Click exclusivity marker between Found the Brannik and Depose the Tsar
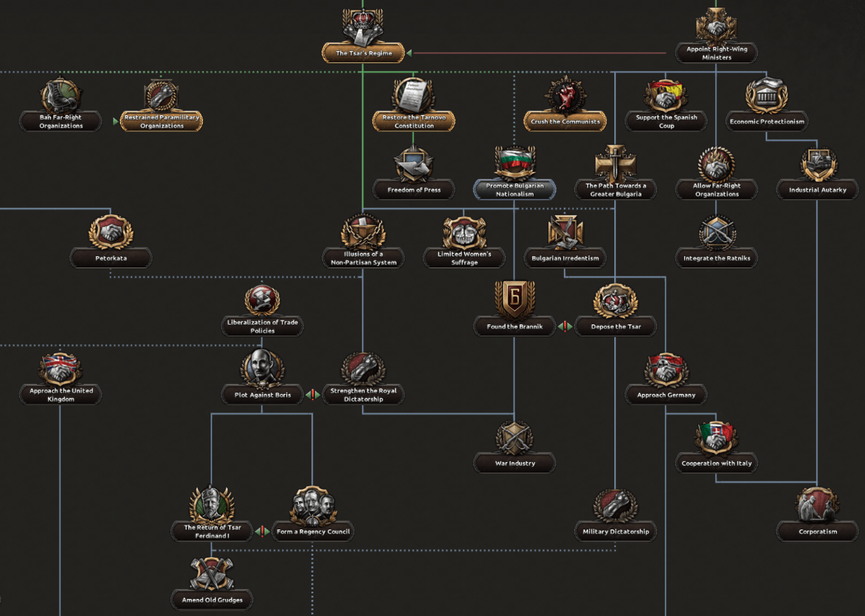 [x=565, y=326]
